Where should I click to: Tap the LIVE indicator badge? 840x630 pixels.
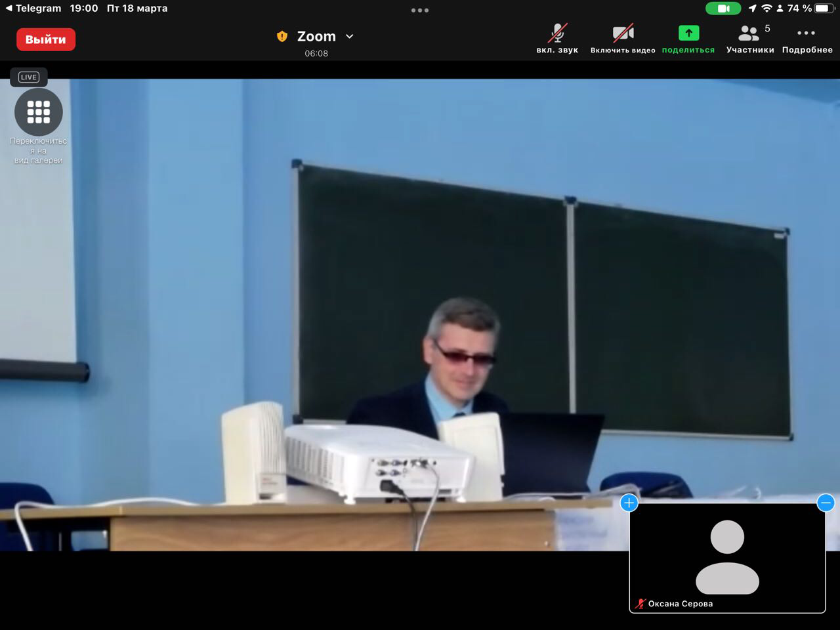coord(29,77)
